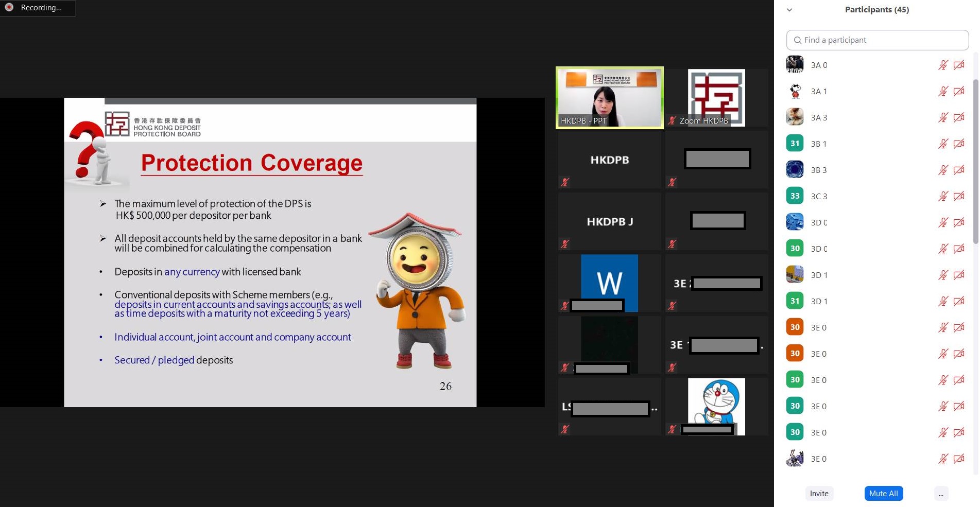Viewport: 980px width, 507px height.
Task: Open the more options '...' menu
Action: tap(941, 494)
